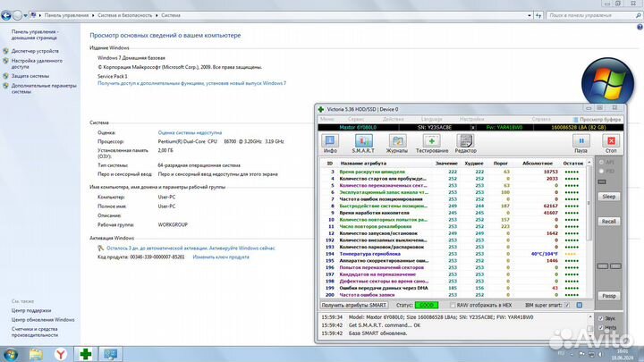Toggle the Звук checkbox
This screenshot has width=644, height=362.
pos(601,318)
